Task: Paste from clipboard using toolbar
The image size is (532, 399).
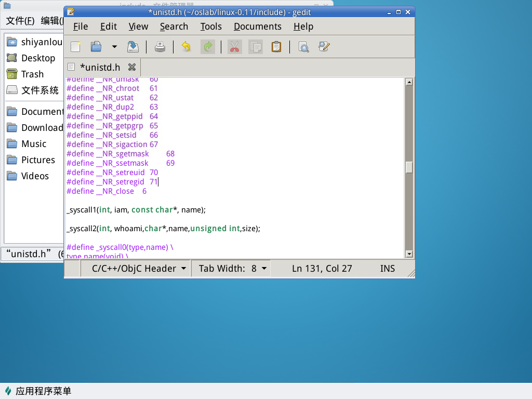Action: (276, 47)
